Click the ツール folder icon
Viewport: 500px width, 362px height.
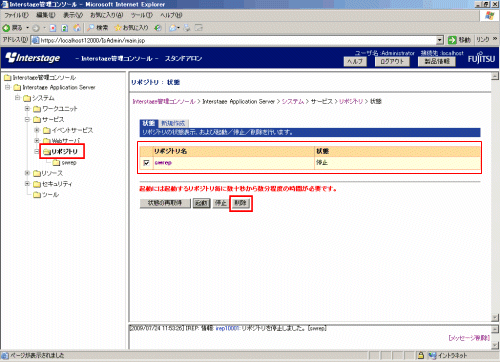pos(37,195)
